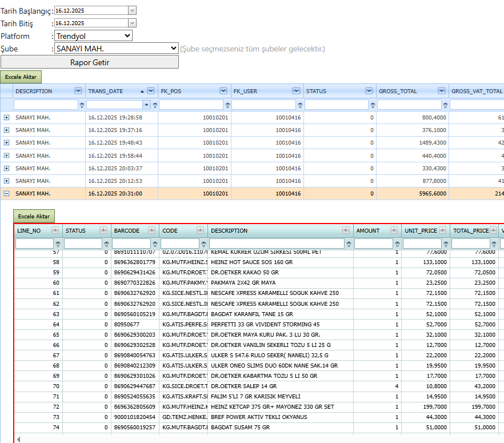Click filter icon under FK_POS column
The width and height of the screenshot is (504, 443).
click(227, 105)
